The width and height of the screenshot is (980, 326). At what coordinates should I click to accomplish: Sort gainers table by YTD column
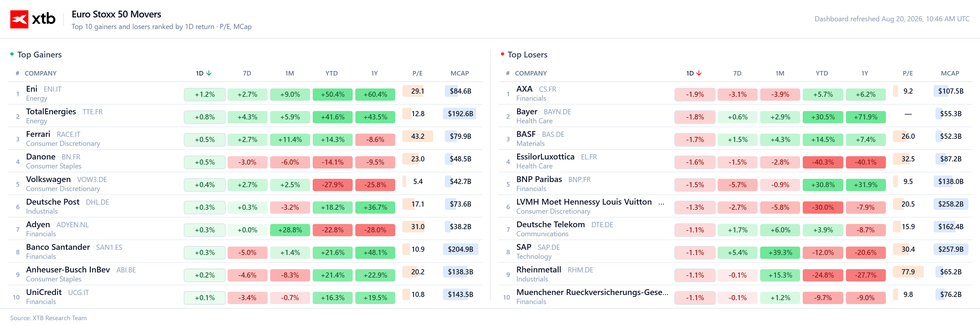331,73
